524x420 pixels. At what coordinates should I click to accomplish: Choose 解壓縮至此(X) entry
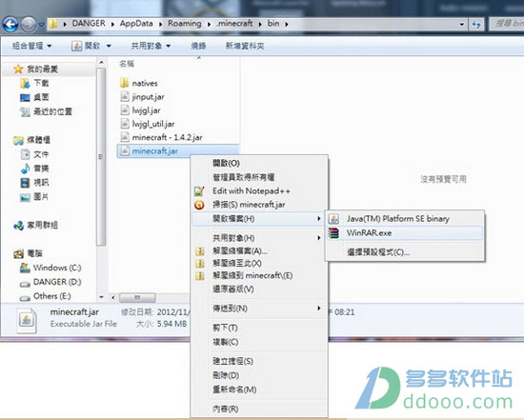pos(259,263)
